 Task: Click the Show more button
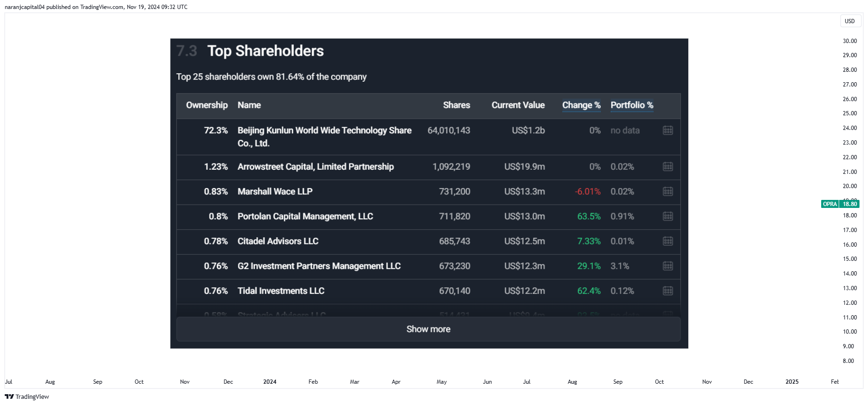pyautogui.click(x=428, y=329)
